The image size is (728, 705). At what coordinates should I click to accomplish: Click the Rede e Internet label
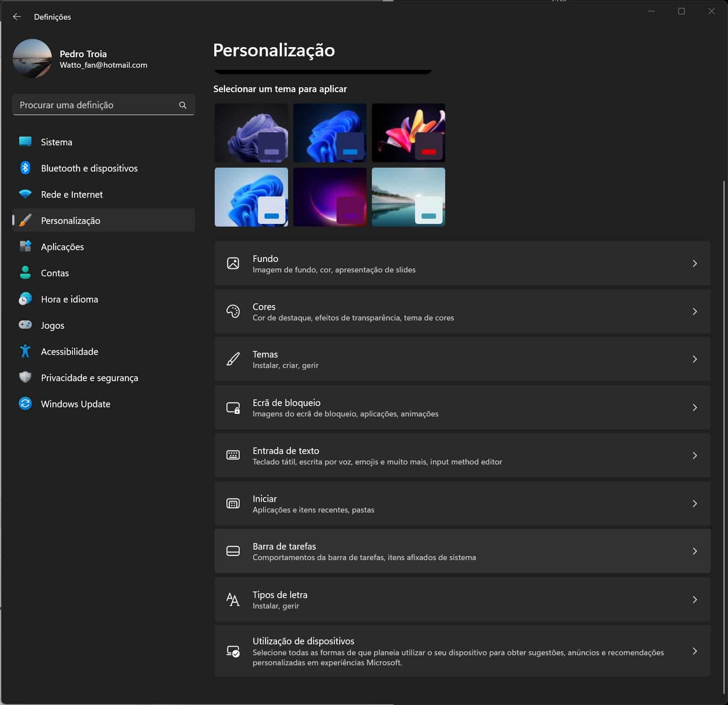pos(72,194)
